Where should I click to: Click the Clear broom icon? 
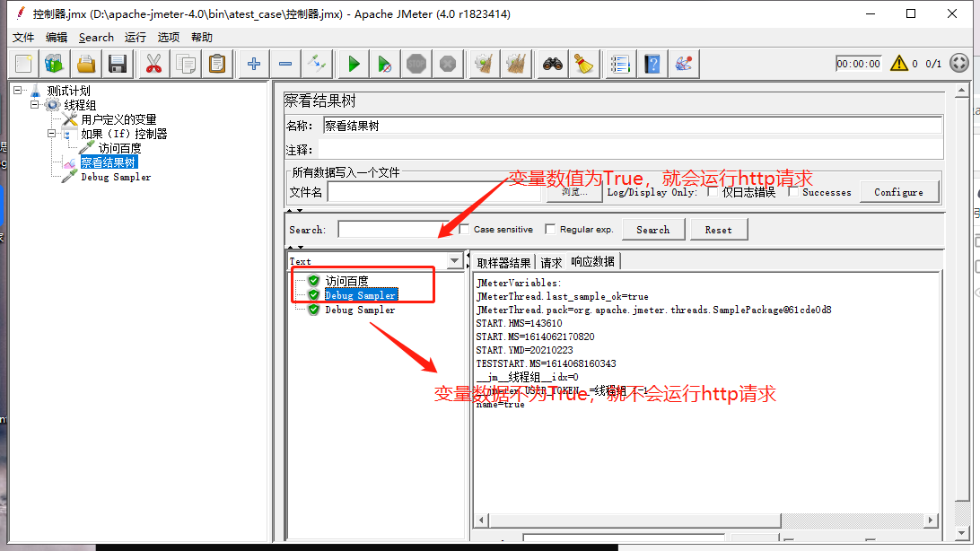tap(485, 64)
